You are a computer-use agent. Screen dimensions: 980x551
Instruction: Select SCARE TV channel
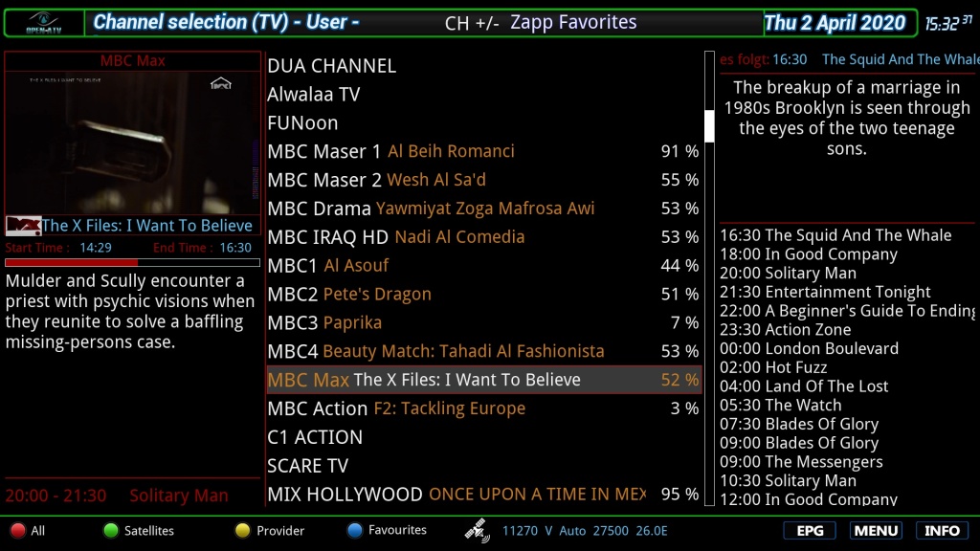(483, 466)
